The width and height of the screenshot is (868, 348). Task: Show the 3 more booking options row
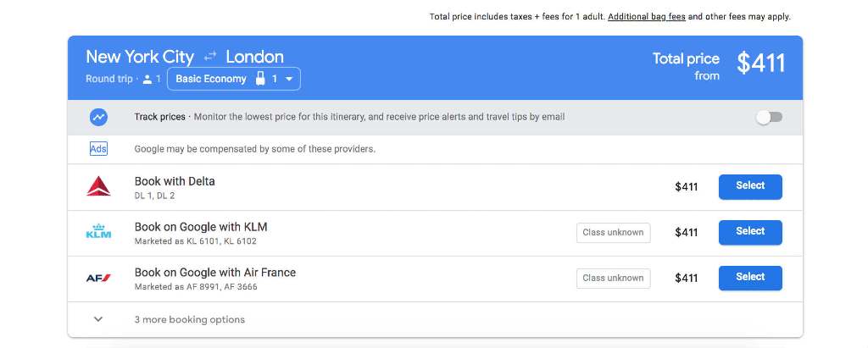click(190, 319)
